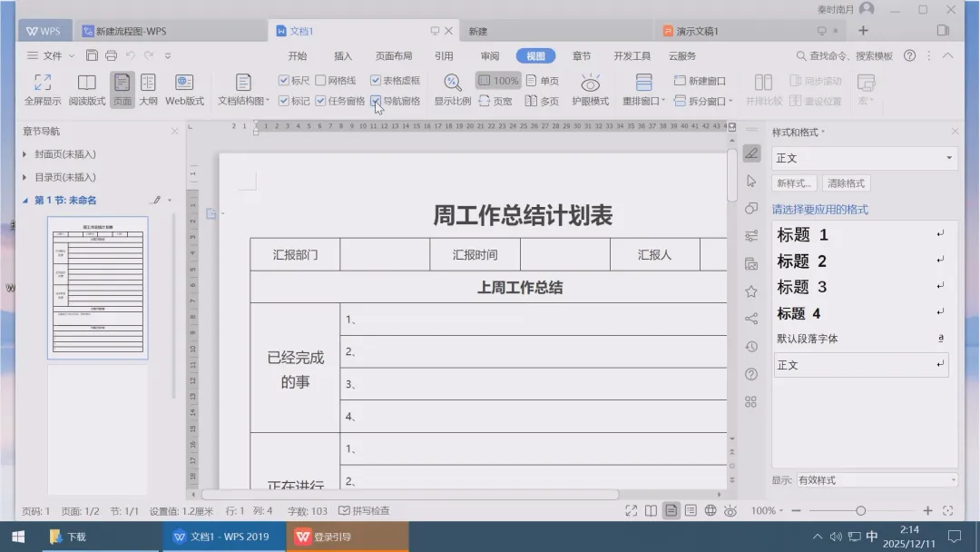
Task: Click the new style (新样式...) button
Action: pos(794,183)
